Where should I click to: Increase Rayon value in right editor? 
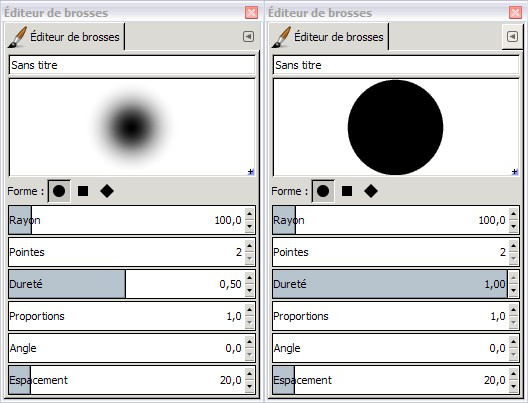pyautogui.click(x=513, y=213)
